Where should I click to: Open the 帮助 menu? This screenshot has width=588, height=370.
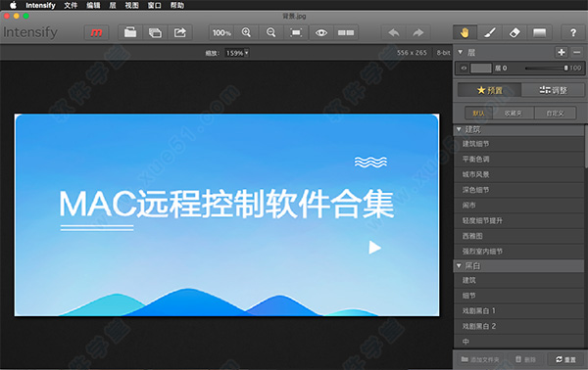click(x=177, y=5)
